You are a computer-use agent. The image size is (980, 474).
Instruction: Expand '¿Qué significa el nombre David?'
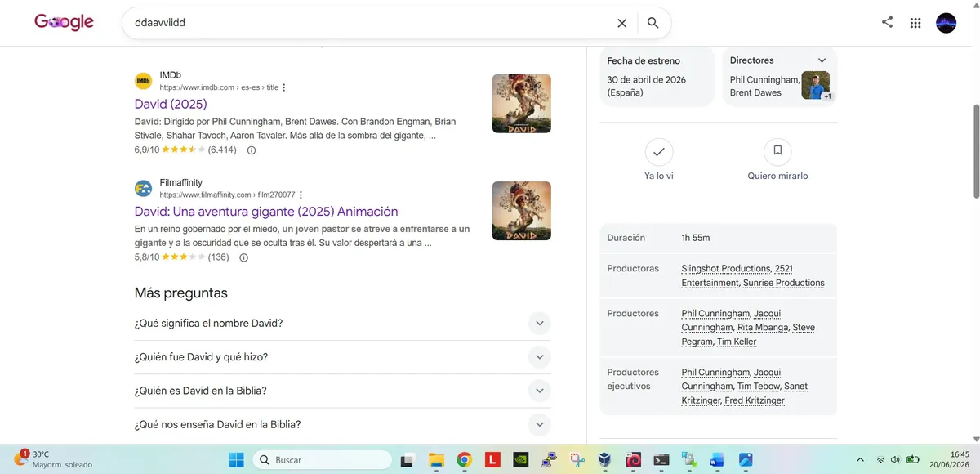(343, 323)
